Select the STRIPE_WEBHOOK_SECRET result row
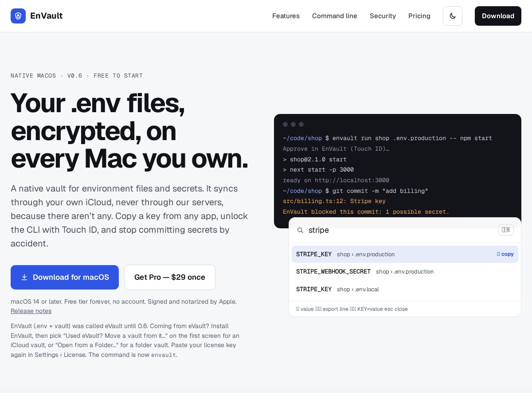This screenshot has width=532, height=399. [x=405, y=271]
